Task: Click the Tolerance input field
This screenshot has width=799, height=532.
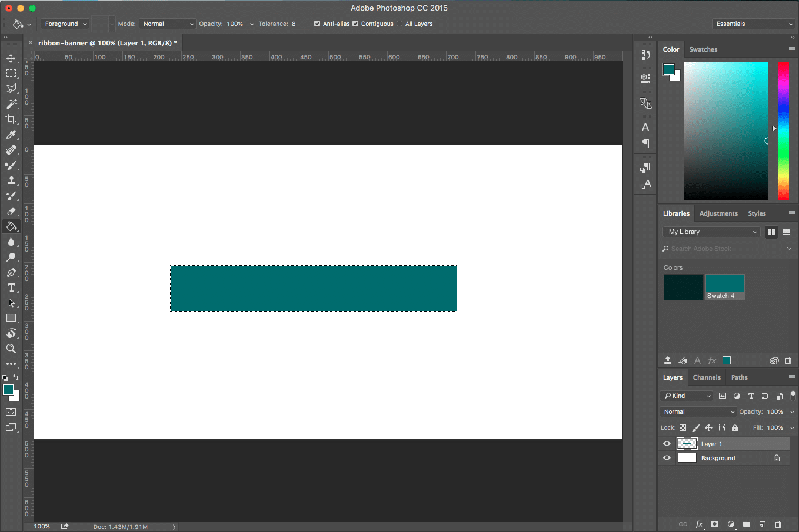Action: (299, 24)
